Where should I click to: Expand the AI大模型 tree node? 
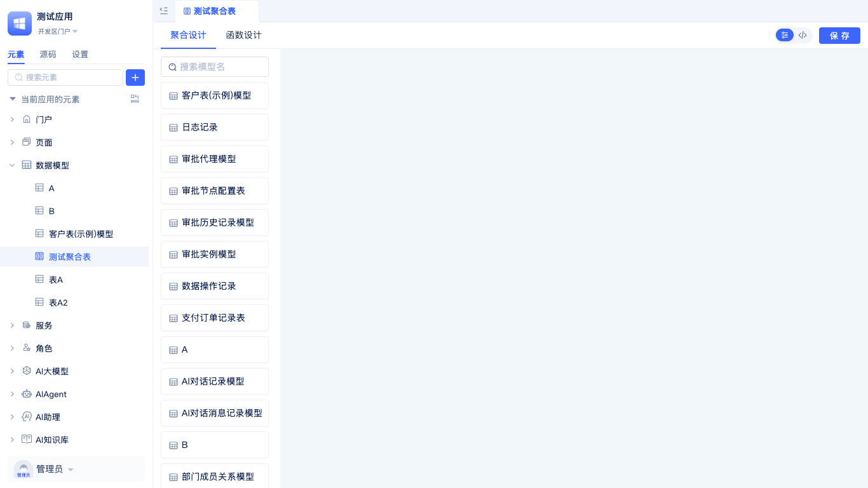[12, 371]
